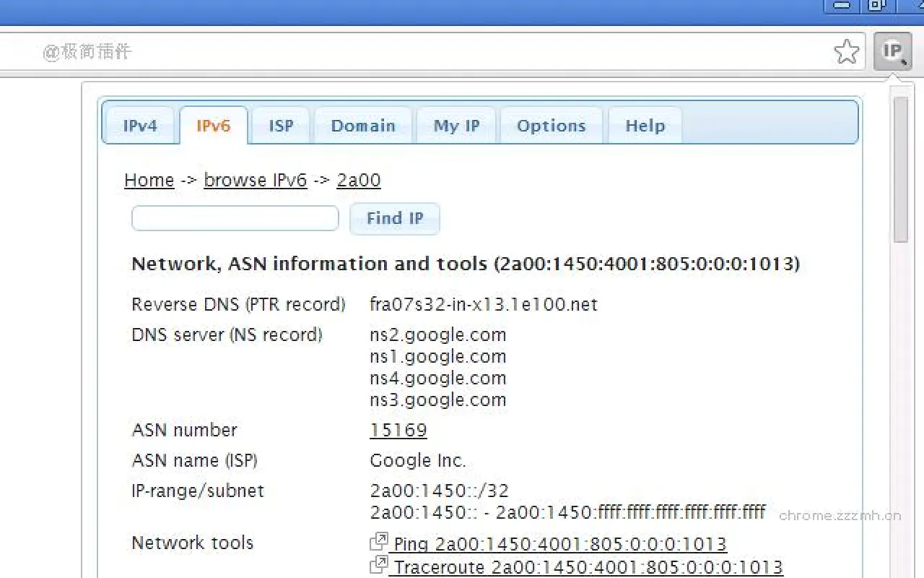
Task: Select the IPv6 tab
Action: pyautogui.click(x=213, y=126)
